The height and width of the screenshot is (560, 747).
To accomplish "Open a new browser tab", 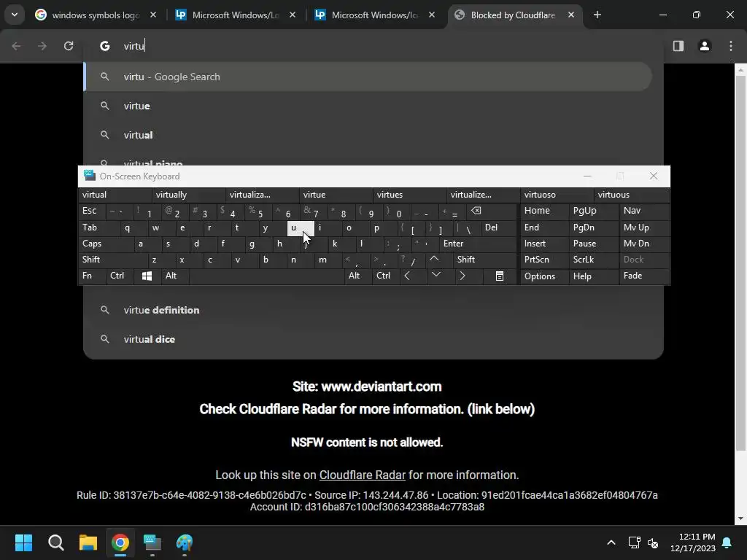I will click(x=597, y=15).
